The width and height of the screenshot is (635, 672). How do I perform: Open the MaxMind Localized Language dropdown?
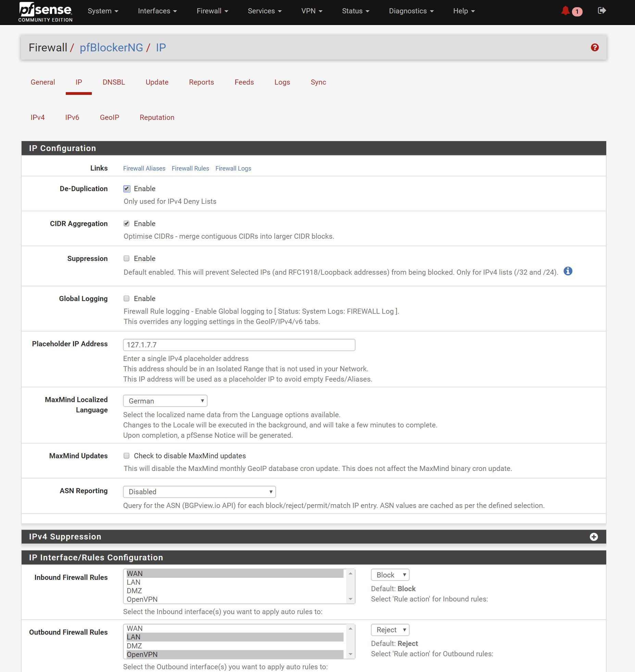coord(165,401)
